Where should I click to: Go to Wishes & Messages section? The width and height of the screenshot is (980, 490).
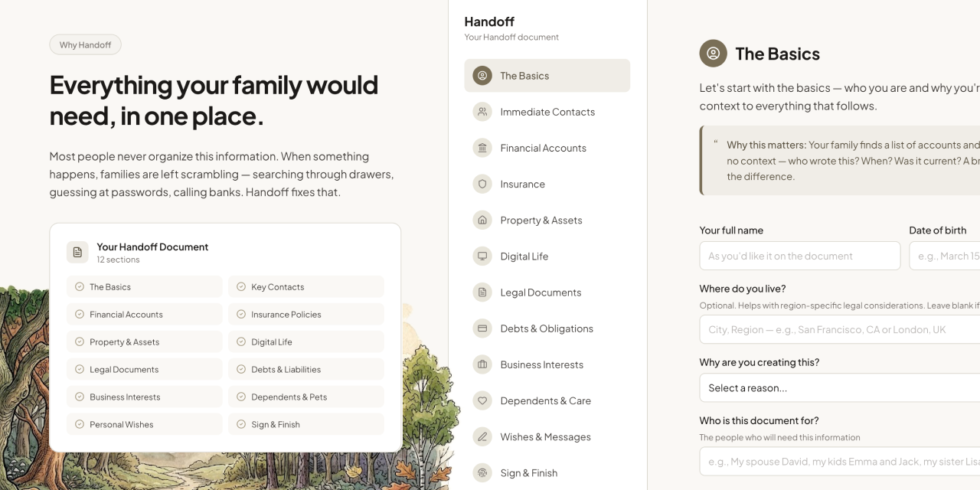[545, 437]
